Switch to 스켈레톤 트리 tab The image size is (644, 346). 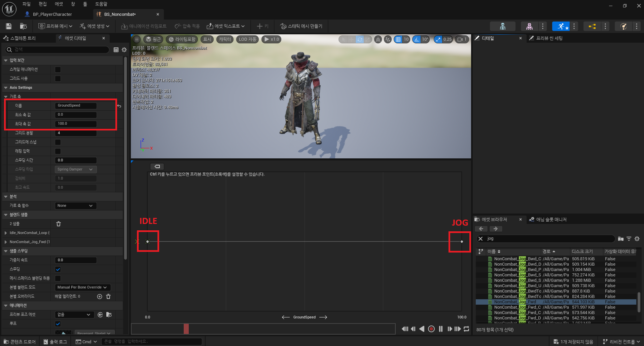pyautogui.click(x=20, y=38)
